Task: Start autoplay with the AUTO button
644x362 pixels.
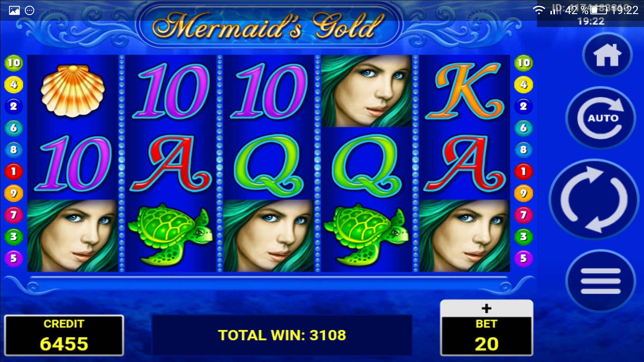Action: tap(601, 118)
